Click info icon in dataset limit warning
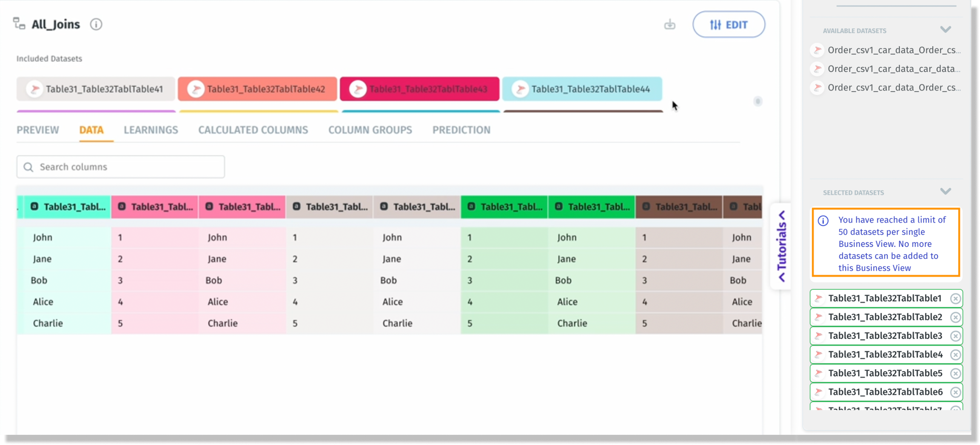Image resolution: width=980 pixels, height=445 pixels. pyautogui.click(x=823, y=221)
